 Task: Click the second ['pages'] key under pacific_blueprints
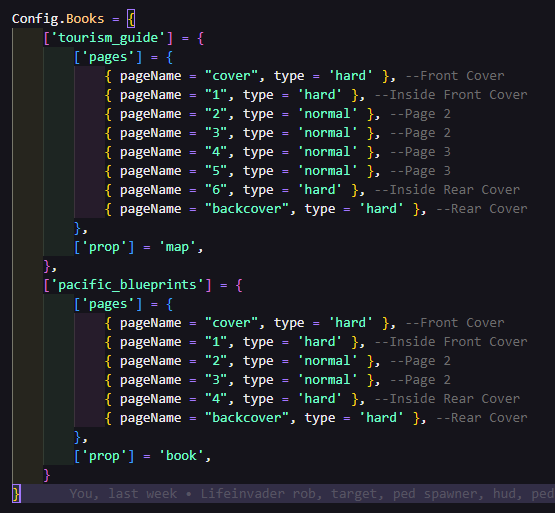(108, 304)
